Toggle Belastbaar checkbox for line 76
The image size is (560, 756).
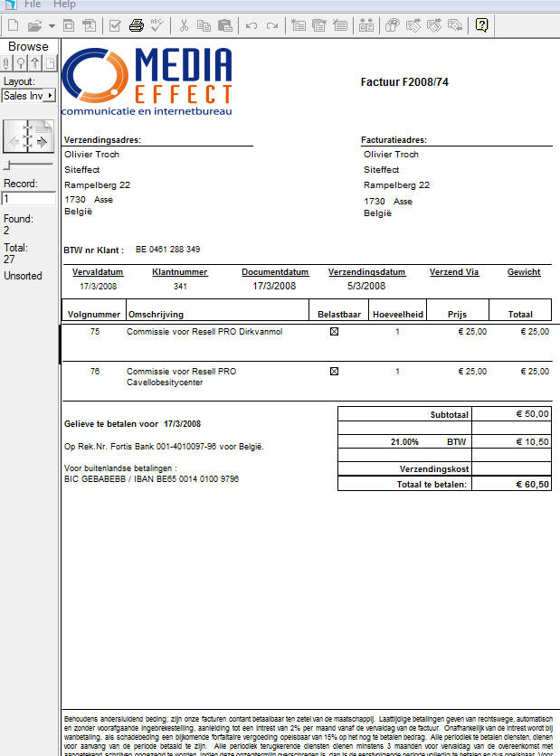click(x=334, y=372)
